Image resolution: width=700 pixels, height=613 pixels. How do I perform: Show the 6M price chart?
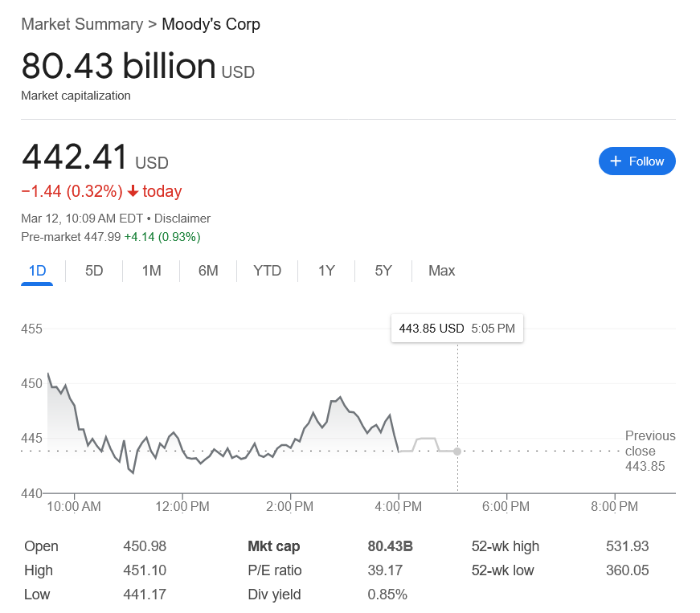pyautogui.click(x=208, y=271)
